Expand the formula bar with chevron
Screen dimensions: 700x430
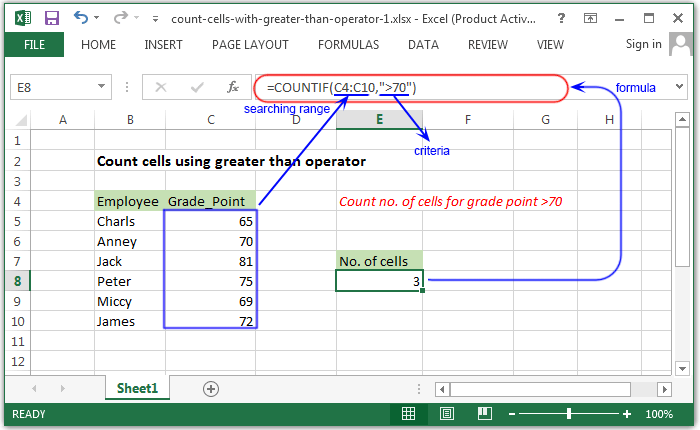coord(679,86)
